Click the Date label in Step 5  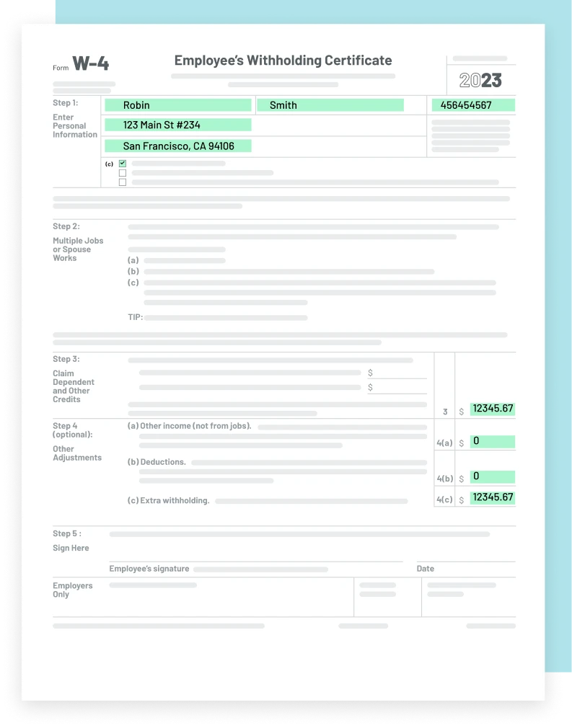tap(425, 569)
